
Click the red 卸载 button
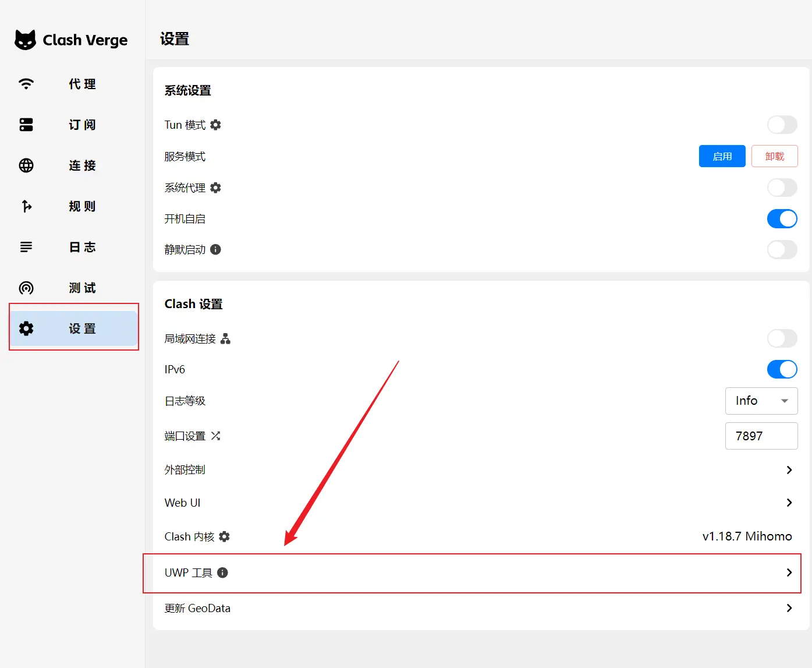point(774,156)
